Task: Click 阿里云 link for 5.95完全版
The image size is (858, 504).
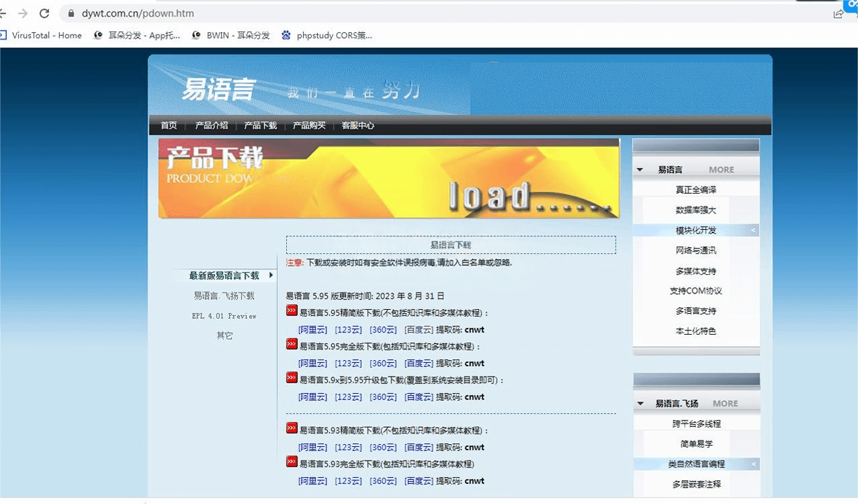Action: pos(312,364)
